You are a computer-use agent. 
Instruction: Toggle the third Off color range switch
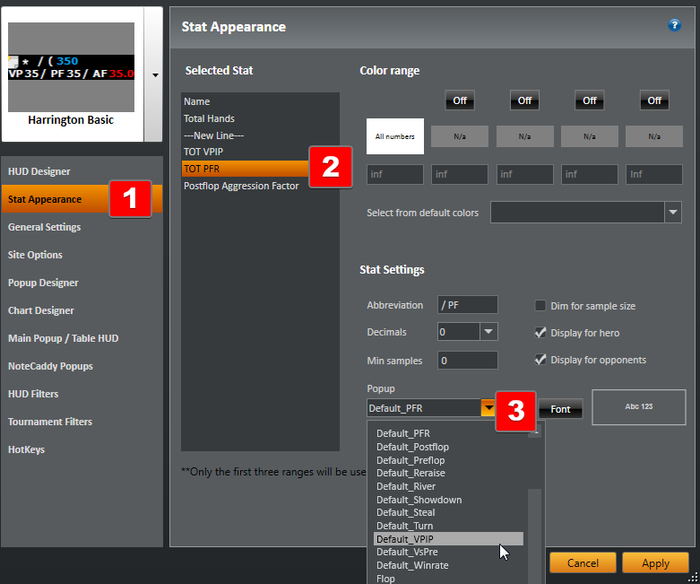click(x=589, y=100)
